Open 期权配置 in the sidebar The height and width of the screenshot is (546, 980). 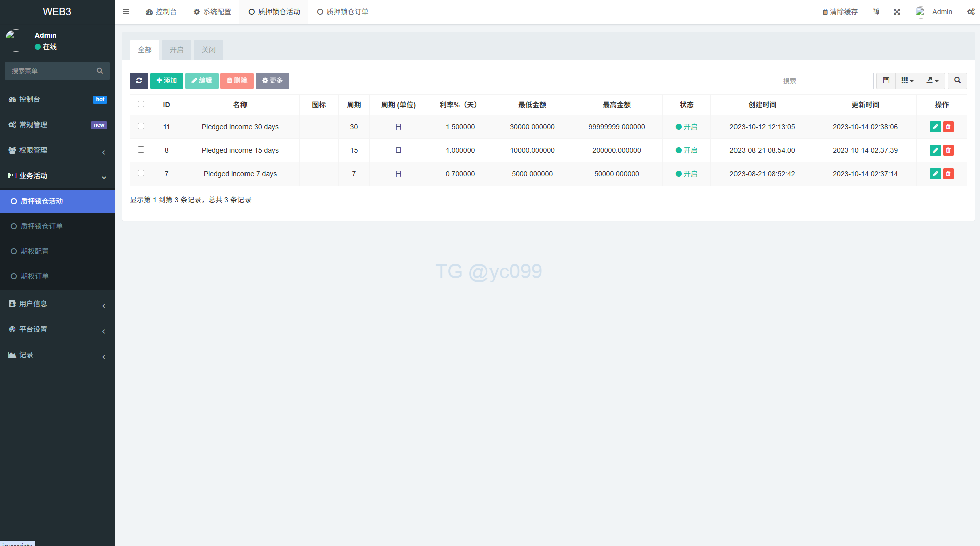(x=35, y=251)
